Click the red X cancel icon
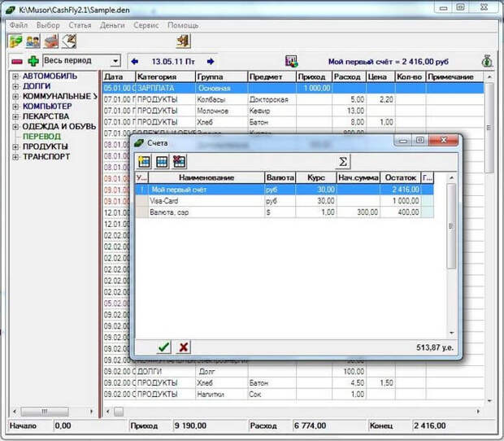Screen dimensions: 504x441 (x=184, y=347)
